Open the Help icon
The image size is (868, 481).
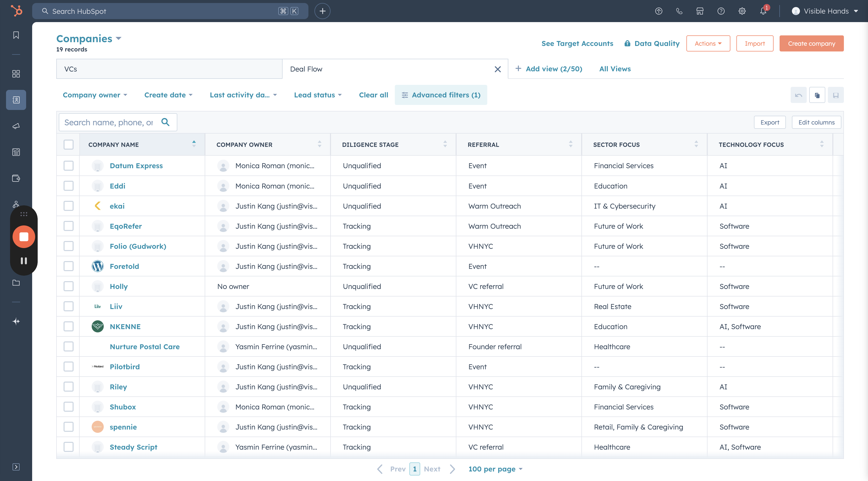[721, 11]
